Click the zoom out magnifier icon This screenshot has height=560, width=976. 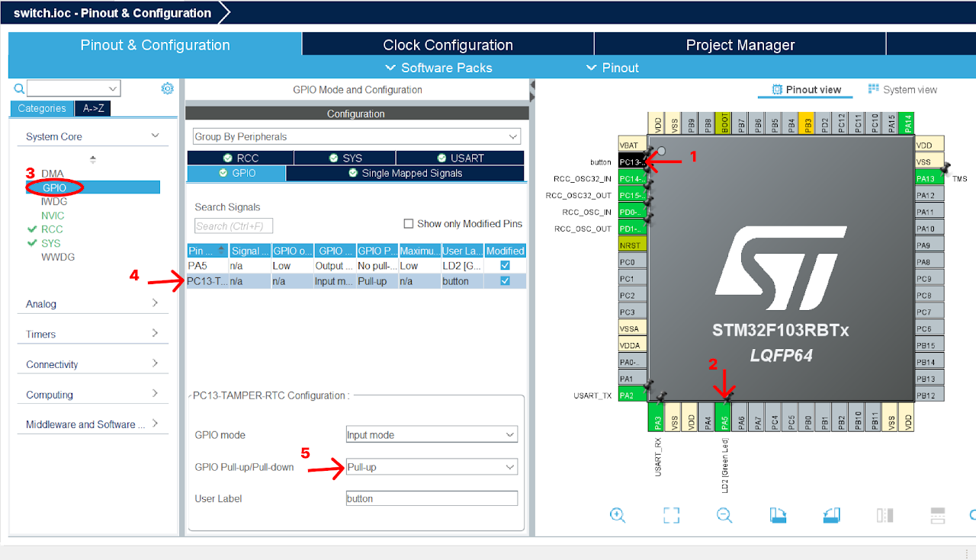[x=724, y=515]
